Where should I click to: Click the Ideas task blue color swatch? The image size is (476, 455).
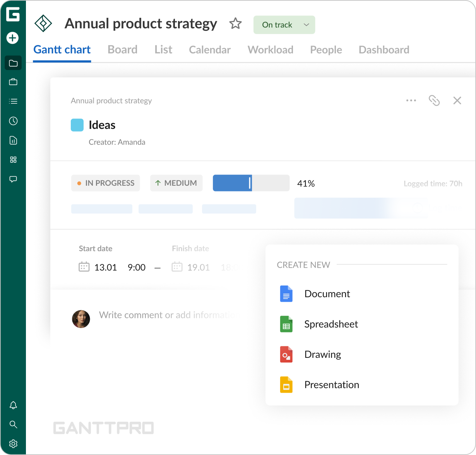pyautogui.click(x=77, y=125)
